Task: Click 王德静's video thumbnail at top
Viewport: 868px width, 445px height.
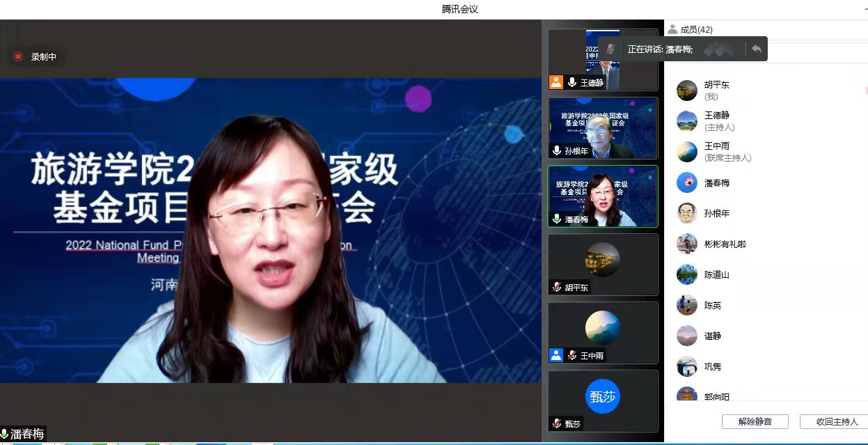Action: pyautogui.click(x=603, y=59)
